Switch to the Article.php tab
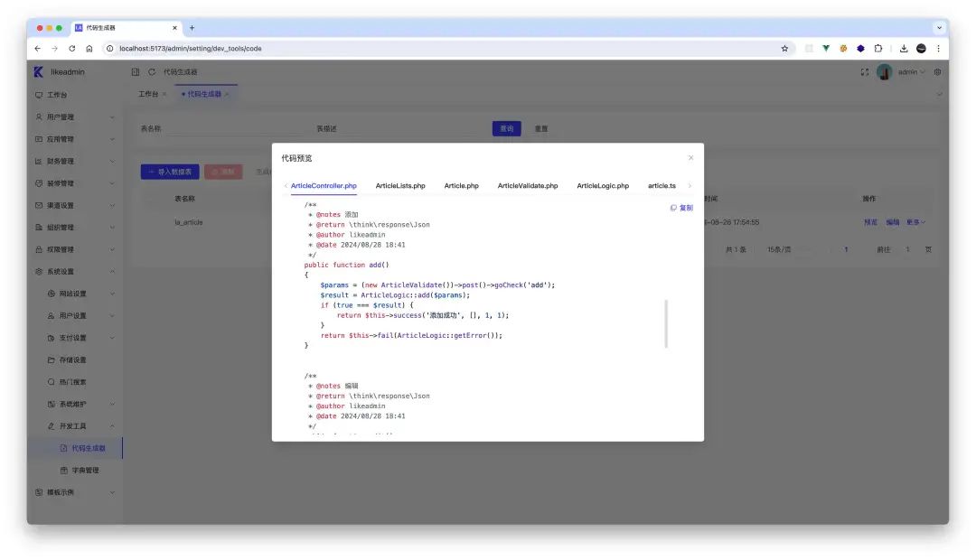 461,185
